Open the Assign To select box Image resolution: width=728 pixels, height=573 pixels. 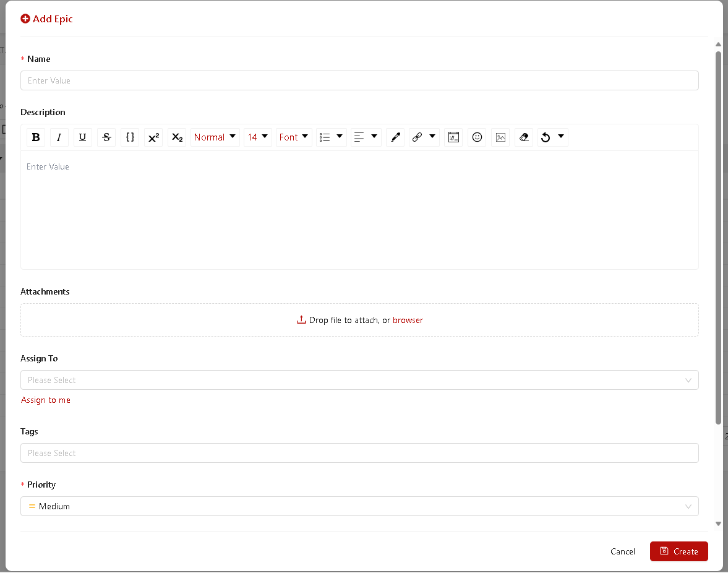click(x=359, y=380)
